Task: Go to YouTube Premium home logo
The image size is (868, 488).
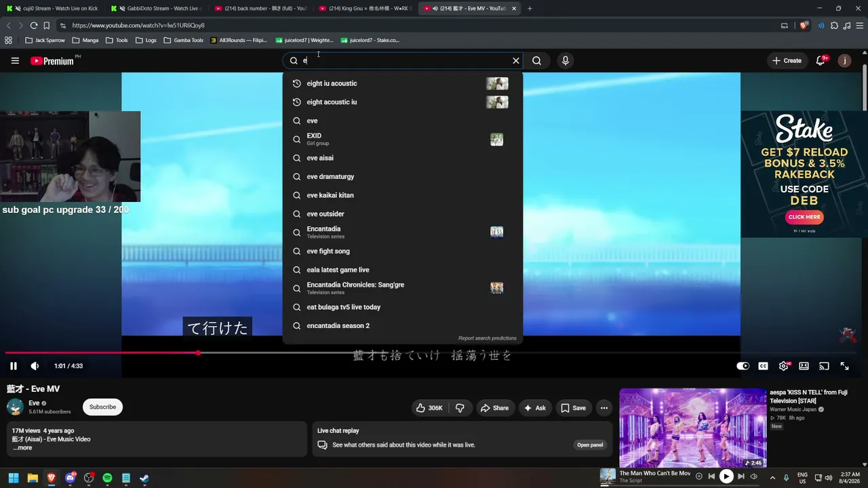Action: coord(52,61)
